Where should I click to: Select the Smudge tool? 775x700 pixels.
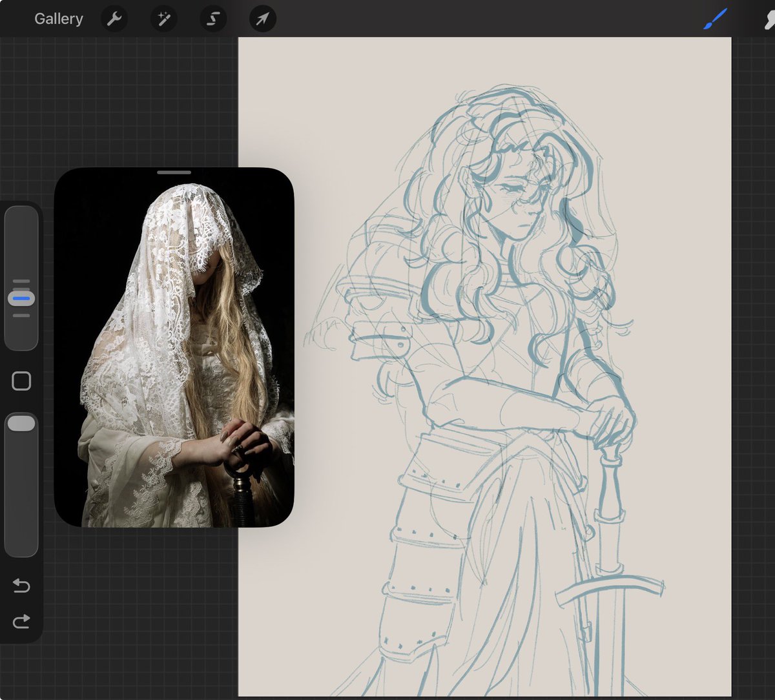pos(769,19)
